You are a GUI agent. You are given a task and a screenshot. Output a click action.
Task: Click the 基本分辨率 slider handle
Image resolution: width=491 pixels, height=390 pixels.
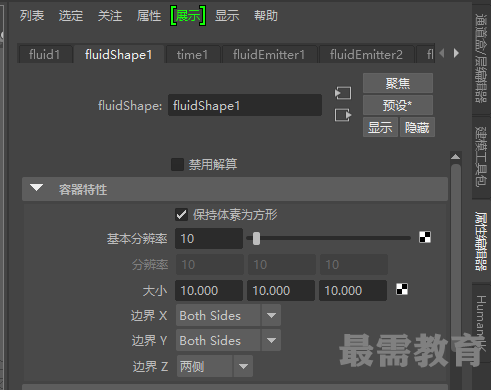[256, 238]
